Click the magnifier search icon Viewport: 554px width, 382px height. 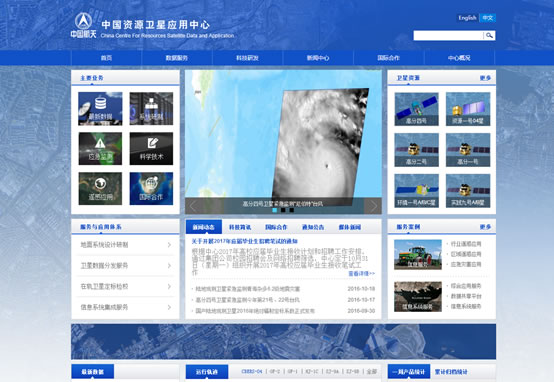coord(489,35)
